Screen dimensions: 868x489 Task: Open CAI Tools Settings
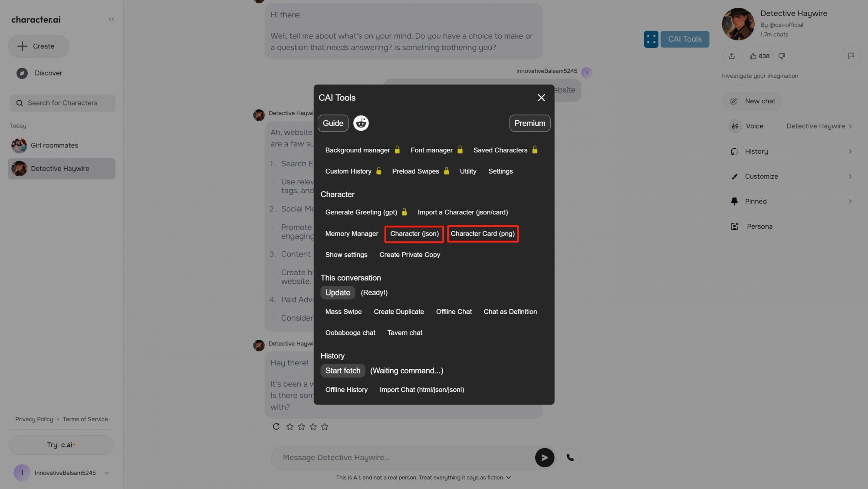coord(500,171)
